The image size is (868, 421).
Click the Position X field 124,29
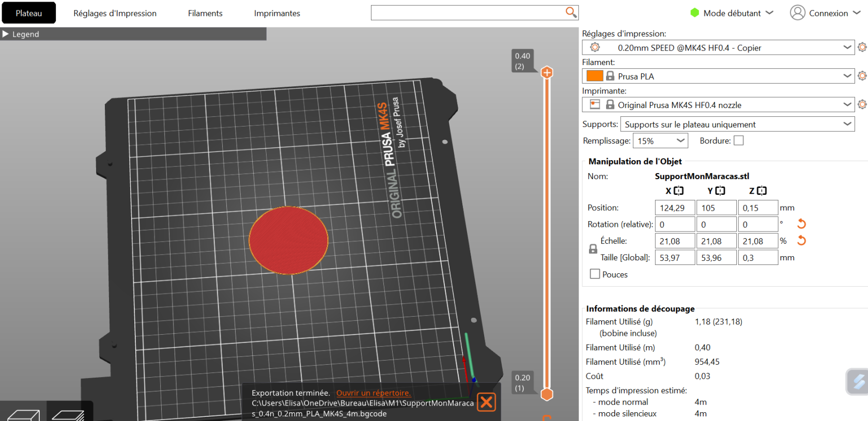point(675,208)
